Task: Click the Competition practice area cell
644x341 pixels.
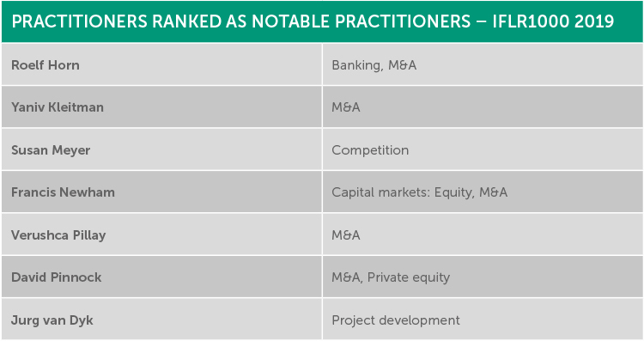Action: pyautogui.click(x=483, y=149)
